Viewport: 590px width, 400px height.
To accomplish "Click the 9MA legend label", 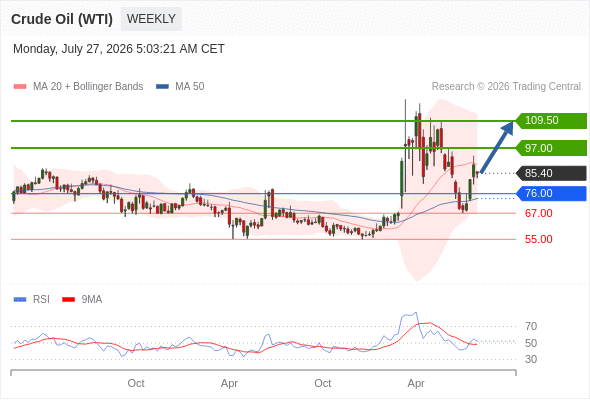I will [x=92, y=300].
